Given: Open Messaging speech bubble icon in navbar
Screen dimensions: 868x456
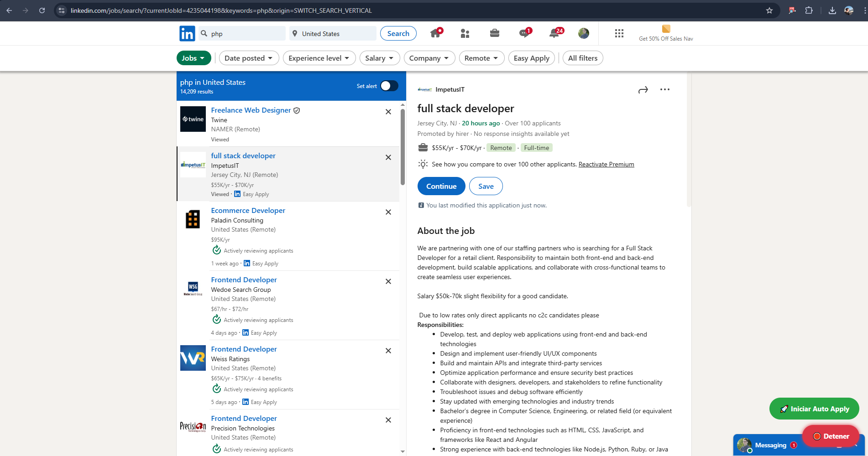Looking at the screenshot, I should click(x=524, y=33).
